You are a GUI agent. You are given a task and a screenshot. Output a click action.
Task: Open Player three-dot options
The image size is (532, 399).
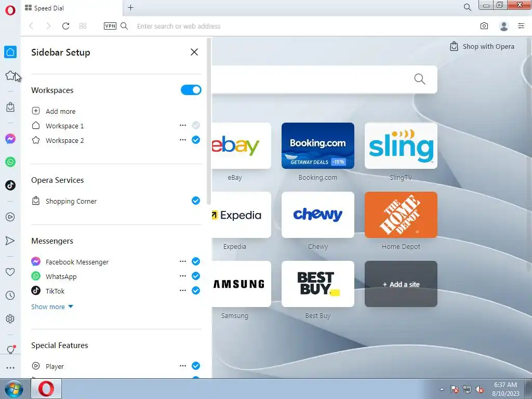(x=182, y=366)
